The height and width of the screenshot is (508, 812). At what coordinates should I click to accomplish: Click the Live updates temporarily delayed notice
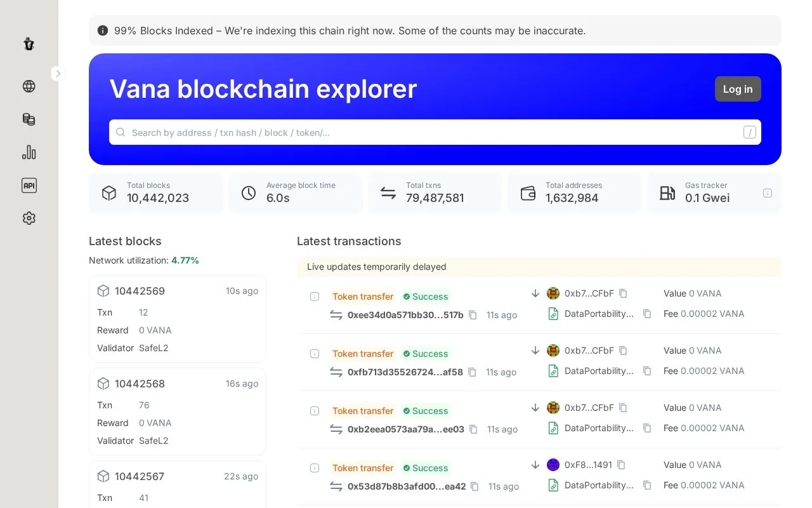(539, 267)
